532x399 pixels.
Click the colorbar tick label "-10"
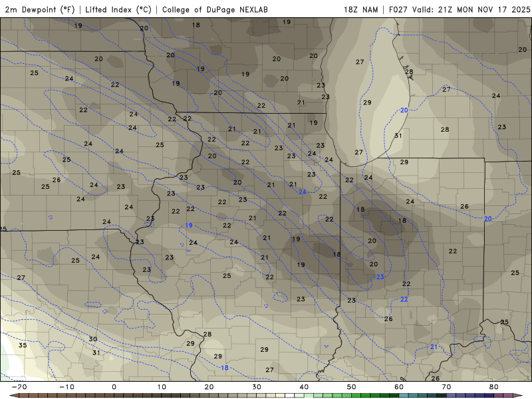[66, 387]
